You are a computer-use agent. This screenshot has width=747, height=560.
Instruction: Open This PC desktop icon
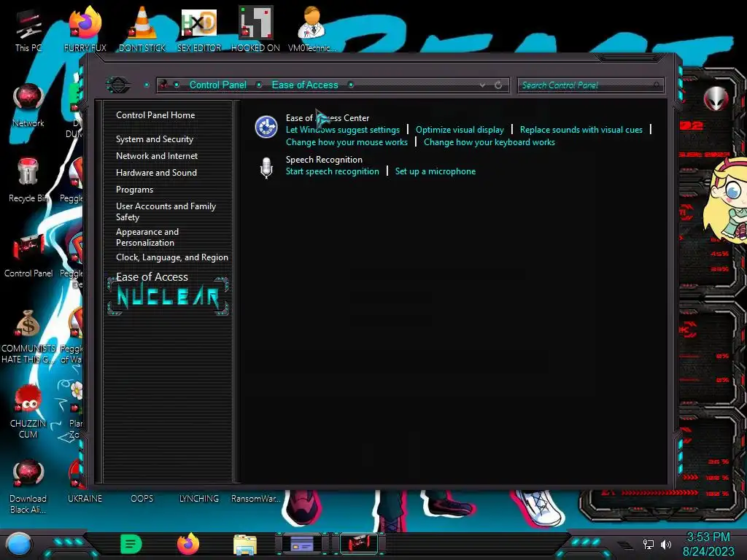[28, 29]
